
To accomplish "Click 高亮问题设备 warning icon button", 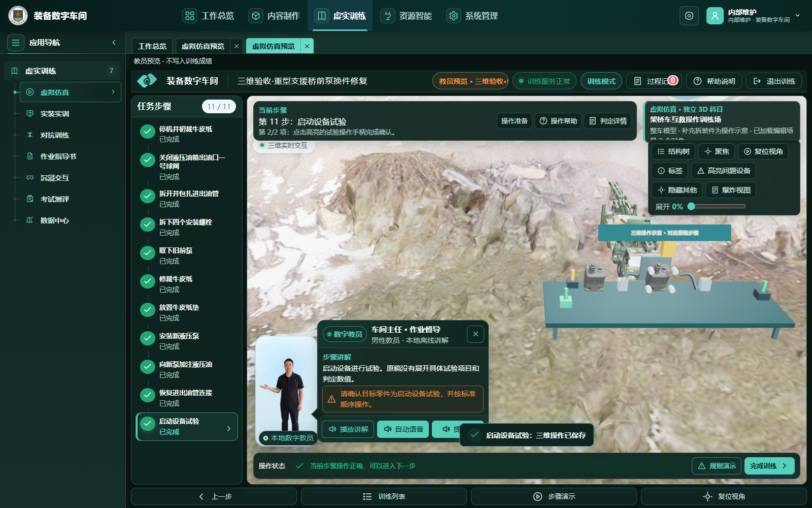I will coord(724,171).
